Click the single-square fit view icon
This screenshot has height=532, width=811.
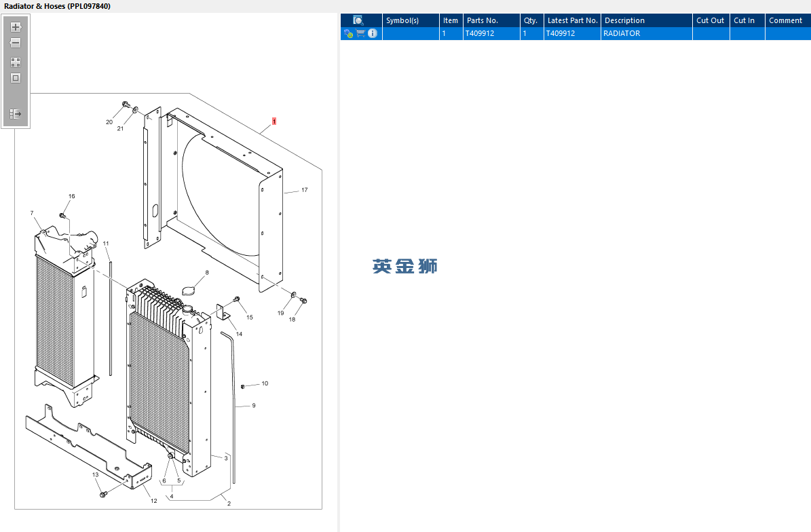pos(16,78)
